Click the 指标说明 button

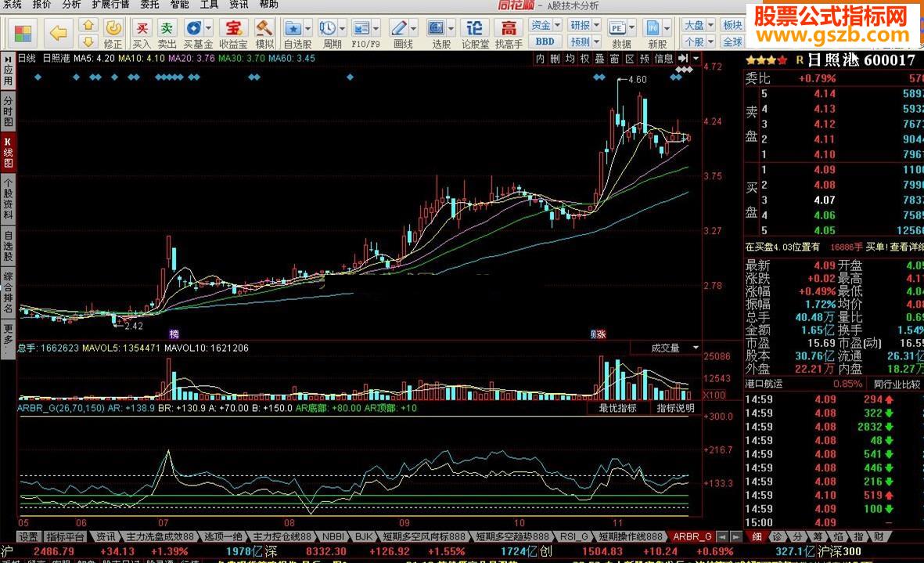click(x=675, y=408)
